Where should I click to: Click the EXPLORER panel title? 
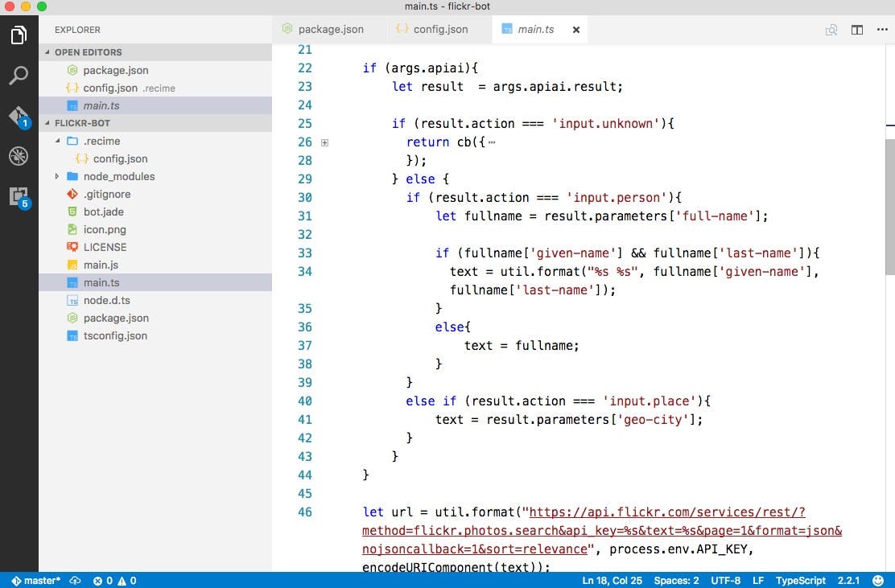coord(77,30)
